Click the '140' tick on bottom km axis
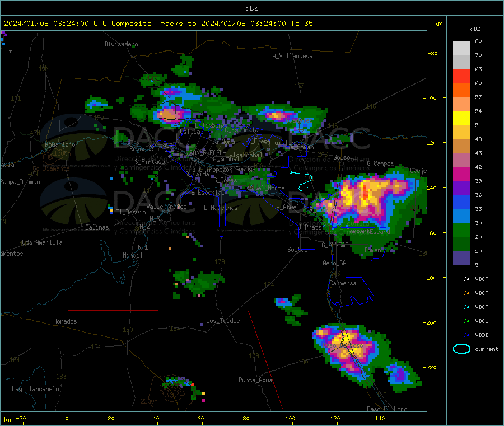 click(x=380, y=418)
